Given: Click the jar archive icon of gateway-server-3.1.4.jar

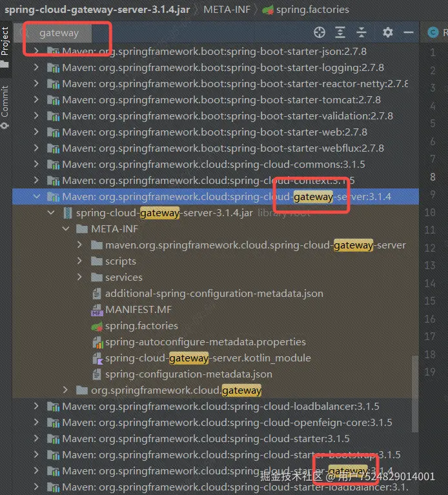Looking at the screenshot, I should tap(68, 213).
